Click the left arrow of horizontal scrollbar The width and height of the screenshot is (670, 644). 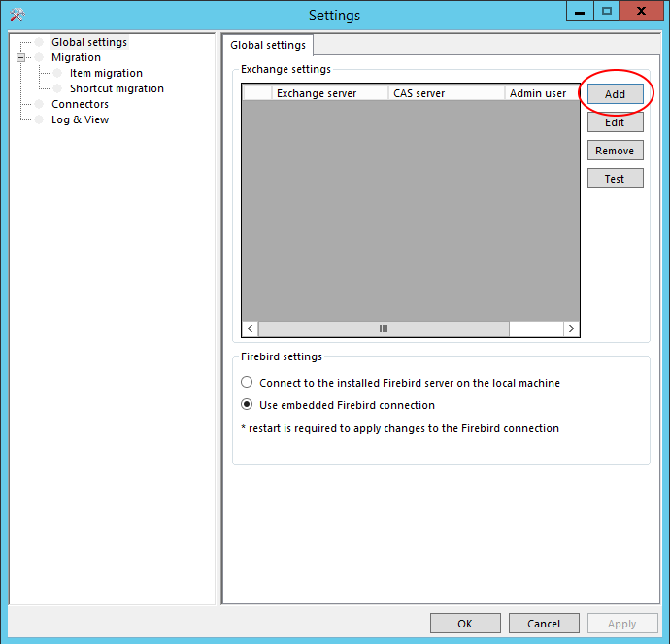251,328
